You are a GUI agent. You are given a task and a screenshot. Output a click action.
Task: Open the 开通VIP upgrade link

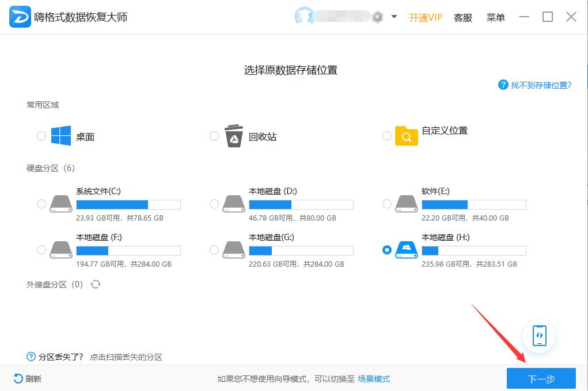coord(426,17)
